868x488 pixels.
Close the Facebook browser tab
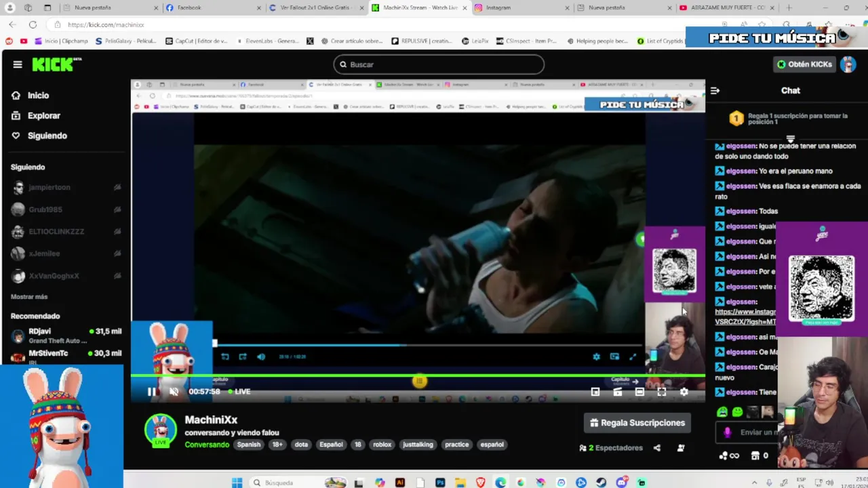tap(259, 7)
